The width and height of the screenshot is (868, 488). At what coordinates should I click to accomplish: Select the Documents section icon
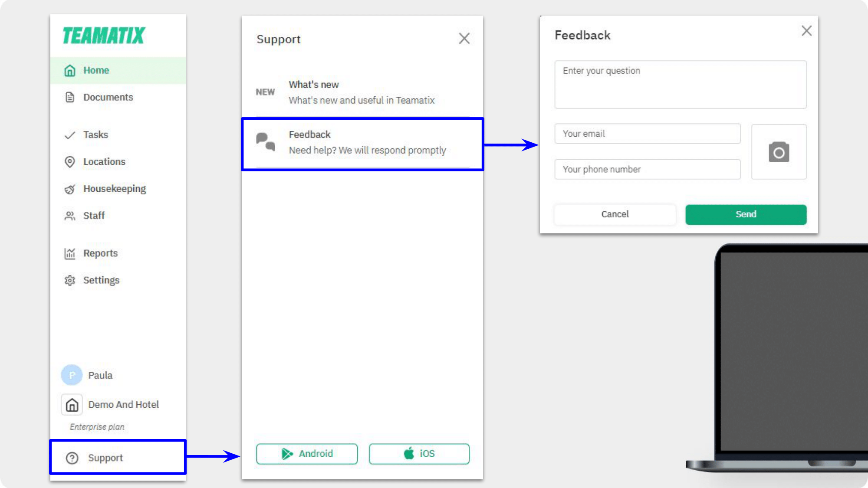(x=70, y=97)
